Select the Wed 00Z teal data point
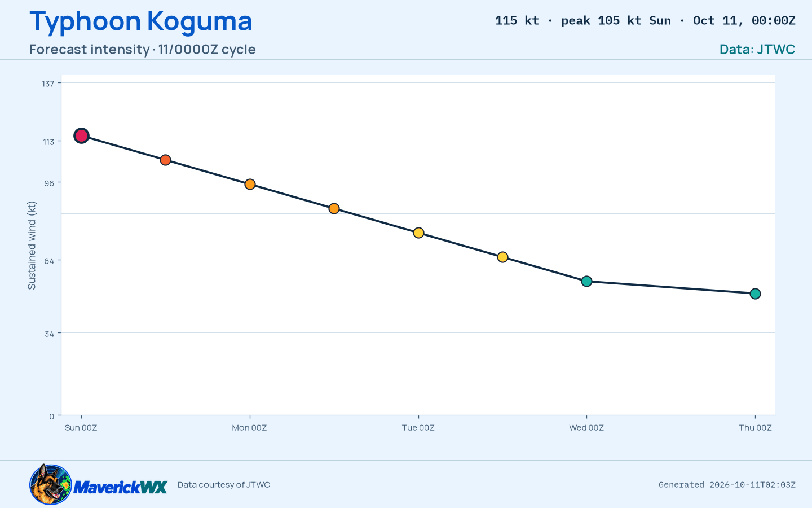 [586, 281]
